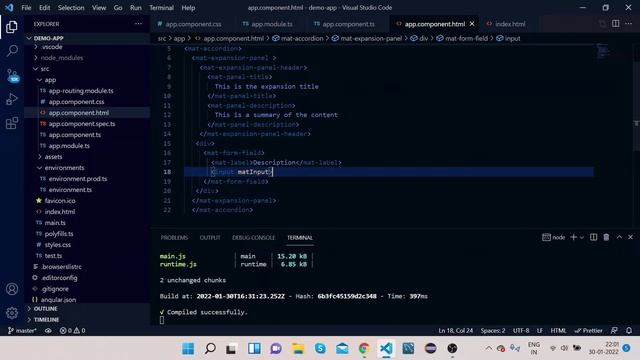The height and width of the screenshot is (360, 640).
Task: Split the terminal panel
Action: click(x=593, y=237)
